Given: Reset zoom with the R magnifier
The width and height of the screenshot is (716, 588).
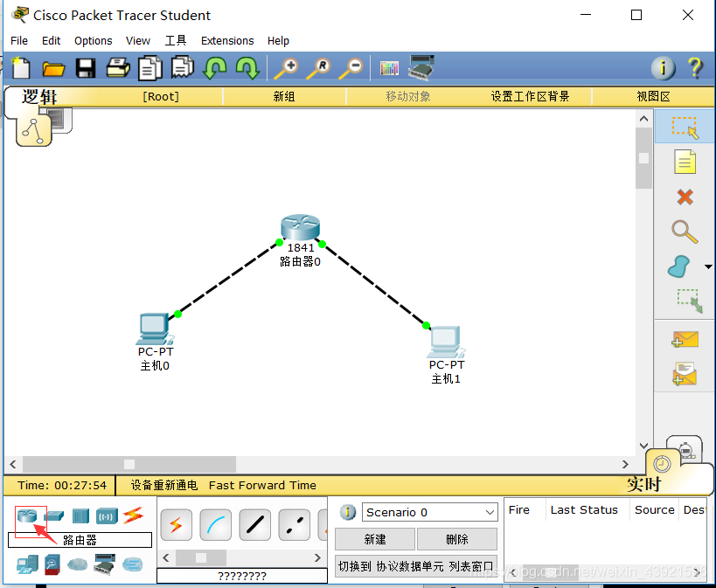Looking at the screenshot, I should coord(318,68).
